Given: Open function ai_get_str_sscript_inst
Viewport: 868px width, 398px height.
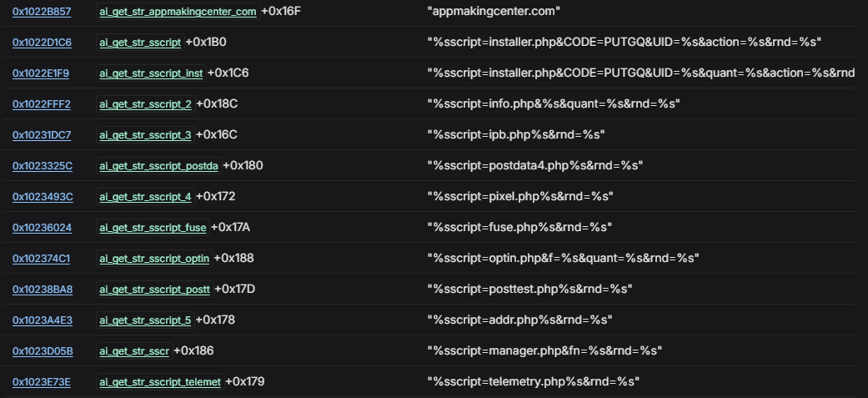Looking at the screenshot, I should [151, 73].
